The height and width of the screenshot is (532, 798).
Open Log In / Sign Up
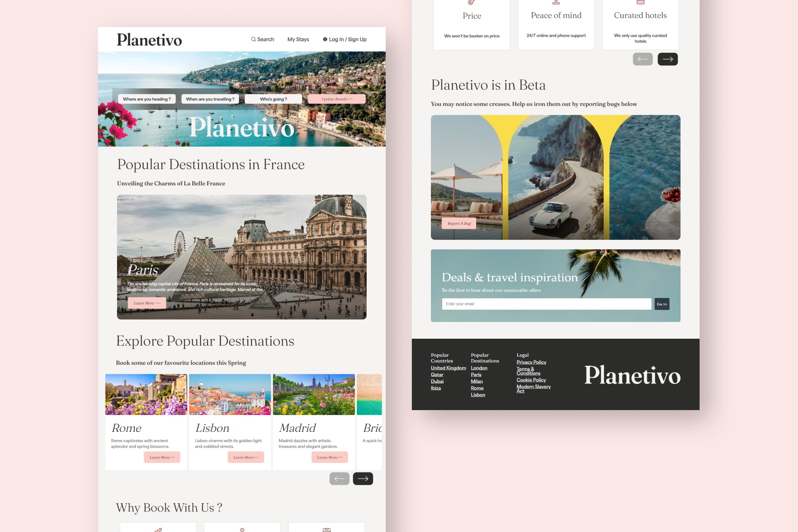coord(348,39)
